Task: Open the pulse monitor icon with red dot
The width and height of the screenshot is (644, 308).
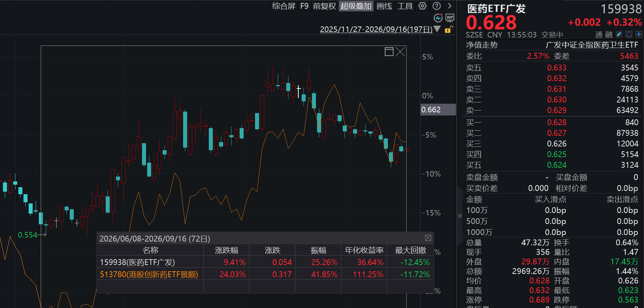Action: tap(438, 18)
